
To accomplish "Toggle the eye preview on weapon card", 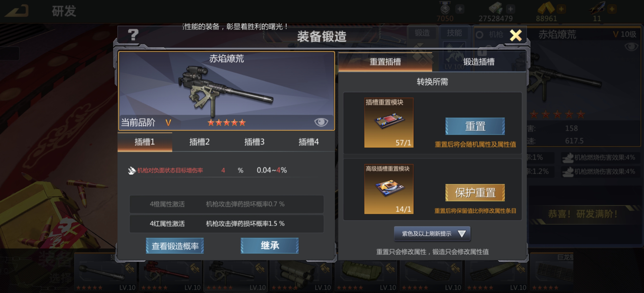I will coord(321,122).
